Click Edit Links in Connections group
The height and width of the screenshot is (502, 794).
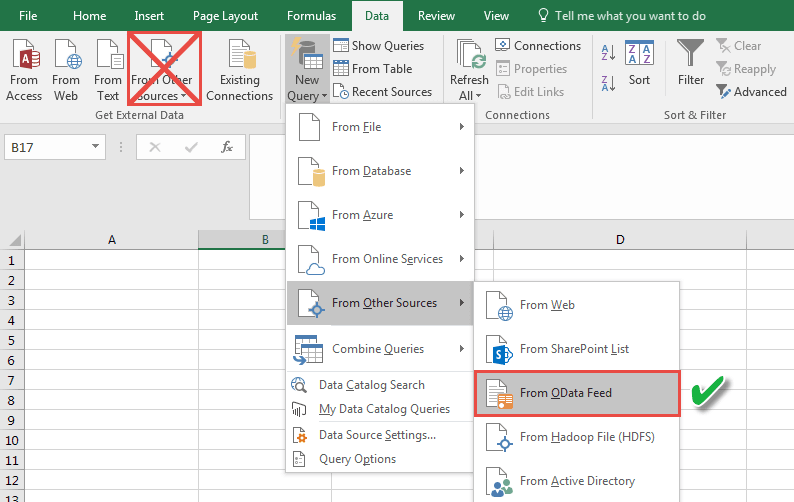point(530,92)
